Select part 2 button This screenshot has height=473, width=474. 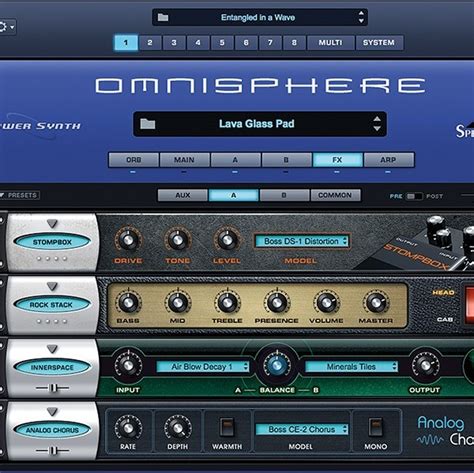tap(150, 43)
